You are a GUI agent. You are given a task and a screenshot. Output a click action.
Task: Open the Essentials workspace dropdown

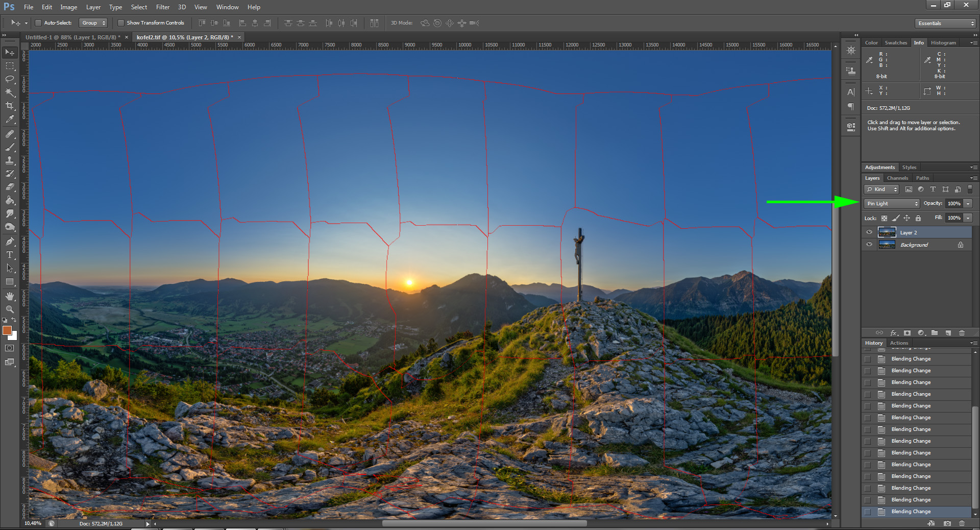945,23
